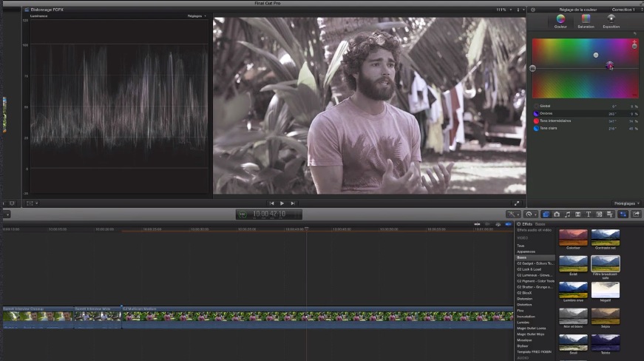Select the Filtre broadcast-safe effect
The height and width of the screenshot is (361, 644).
tap(606, 263)
